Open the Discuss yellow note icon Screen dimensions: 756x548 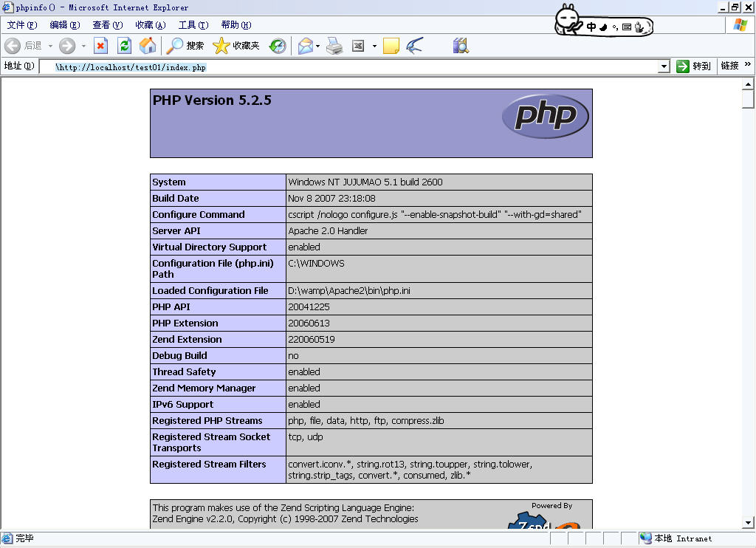pyautogui.click(x=391, y=46)
